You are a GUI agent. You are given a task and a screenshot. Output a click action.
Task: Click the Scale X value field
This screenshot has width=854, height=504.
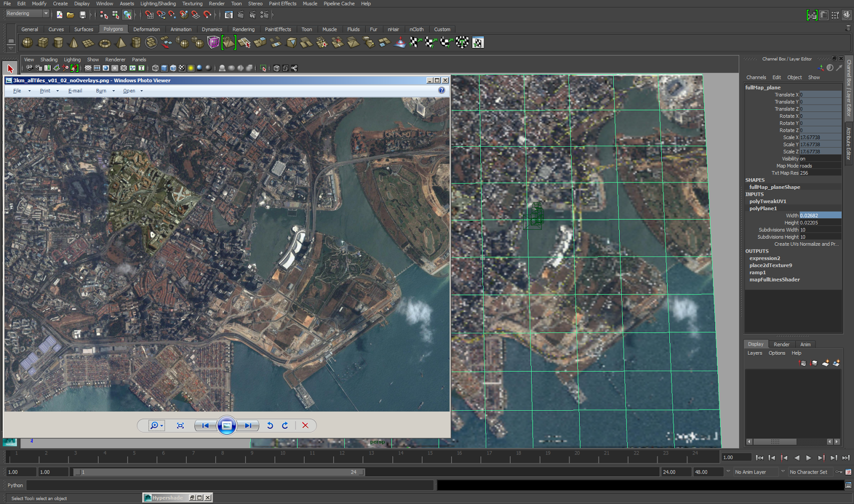pos(820,138)
